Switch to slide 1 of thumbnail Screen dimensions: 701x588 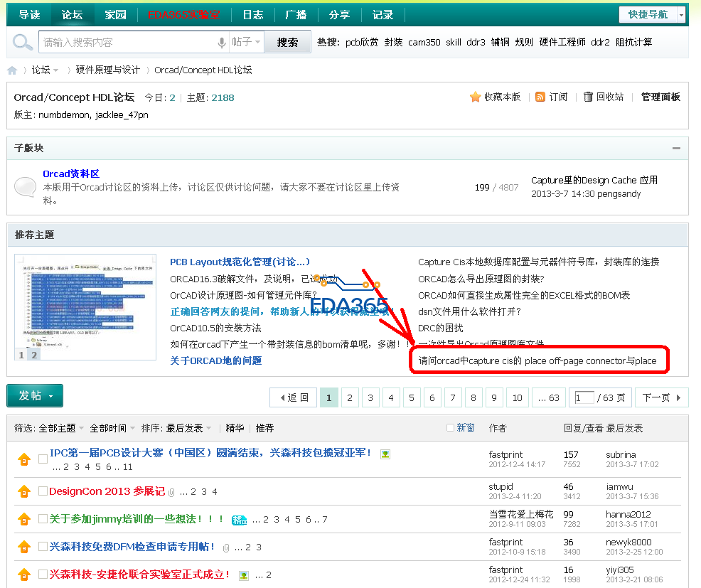[x=21, y=355]
